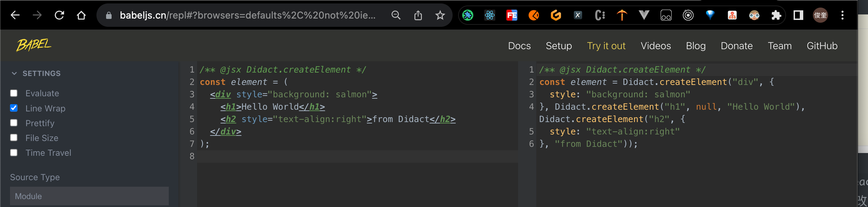The width and height of the screenshot is (868, 207).
Task: Toggle browser side panel icon
Action: click(798, 15)
